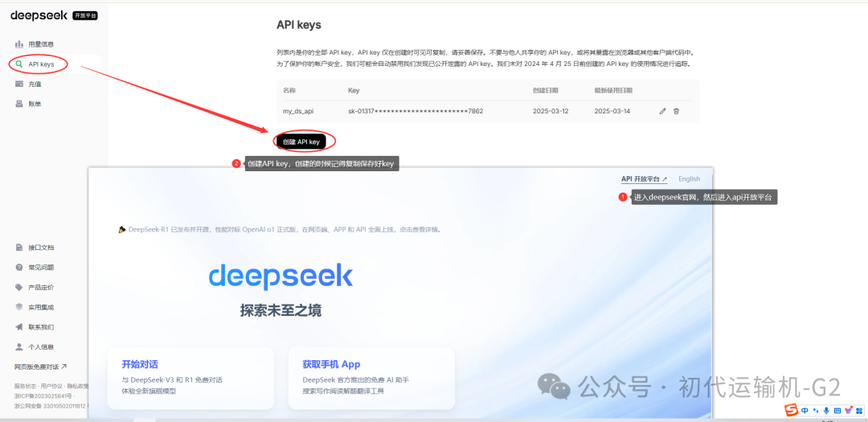Open the 产品定价 price-tag icon
Image resolution: width=868 pixels, height=422 pixels.
pos(19,288)
